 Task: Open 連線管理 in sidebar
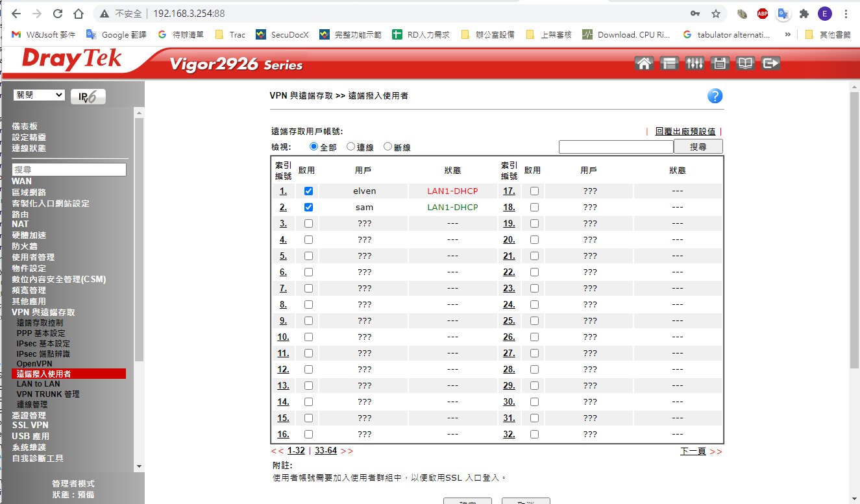click(32, 405)
